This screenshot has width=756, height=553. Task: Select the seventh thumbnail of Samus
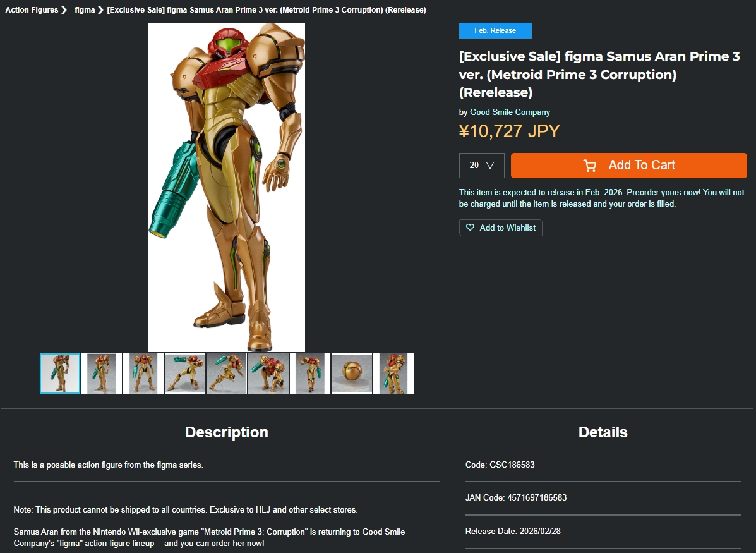(310, 374)
